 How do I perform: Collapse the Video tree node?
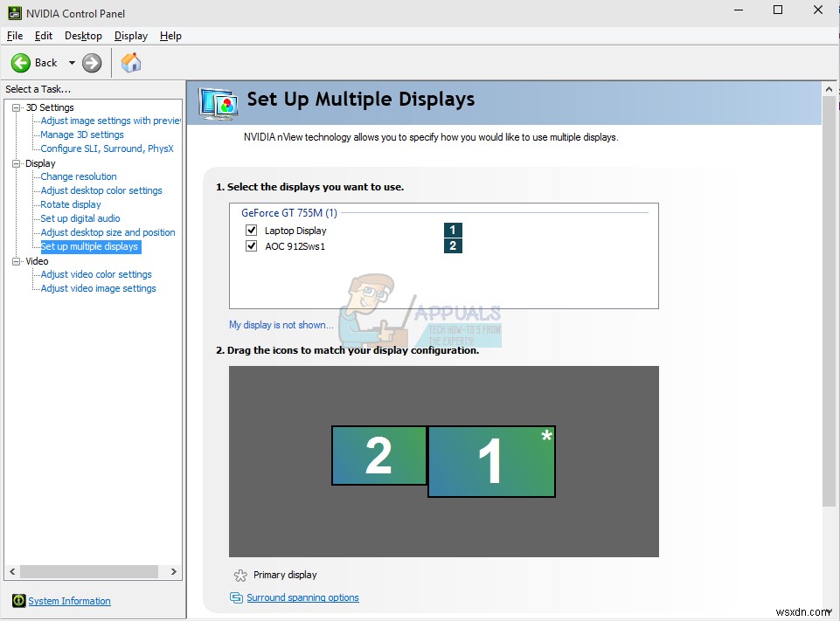coord(16,261)
